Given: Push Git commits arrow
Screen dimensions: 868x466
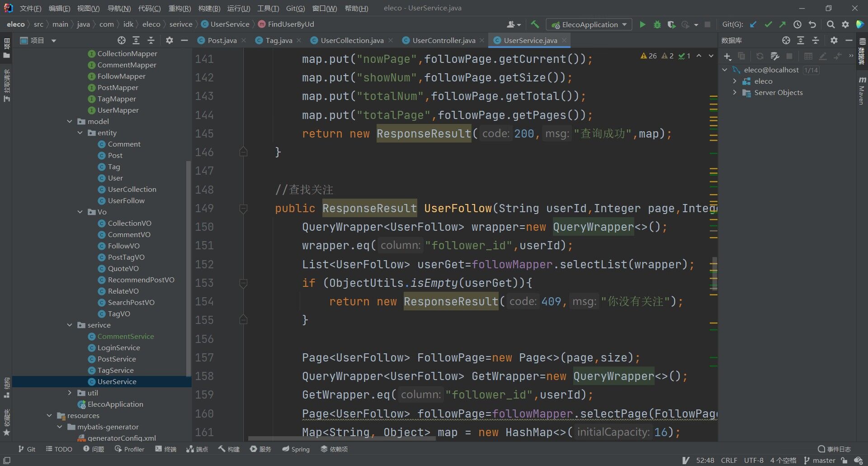Looking at the screenshot, I should coord(783,24).
